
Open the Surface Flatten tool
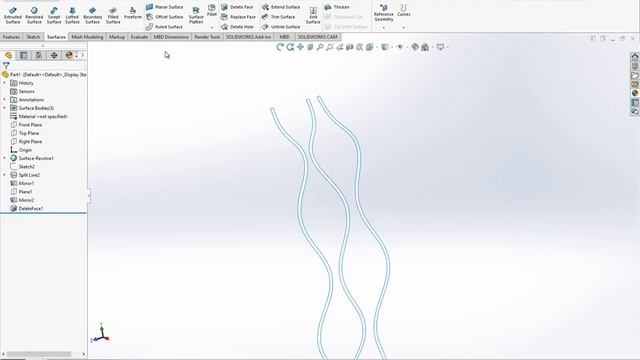tap(196, 15)
